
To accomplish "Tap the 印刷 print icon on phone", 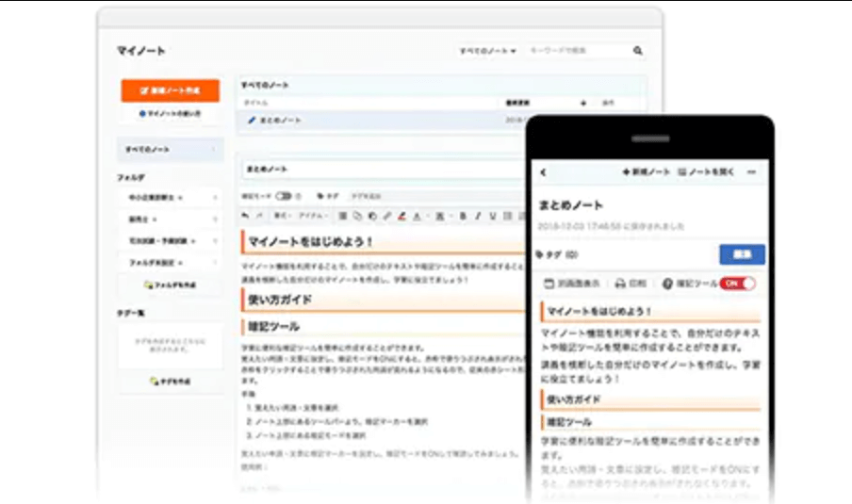I will [x=631, y=283].
